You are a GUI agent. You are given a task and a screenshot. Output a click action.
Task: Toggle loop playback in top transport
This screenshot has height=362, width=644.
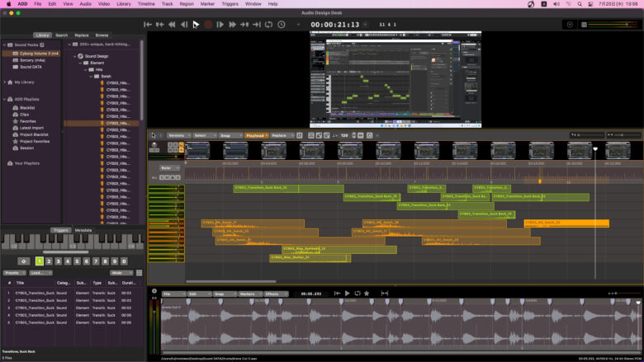268,25
